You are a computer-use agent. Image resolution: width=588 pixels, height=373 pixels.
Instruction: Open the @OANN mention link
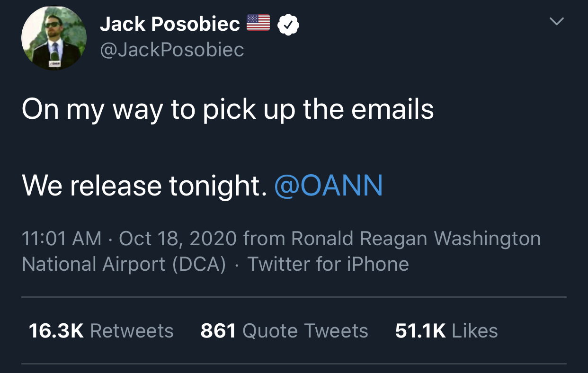click(x=329, y=186)
